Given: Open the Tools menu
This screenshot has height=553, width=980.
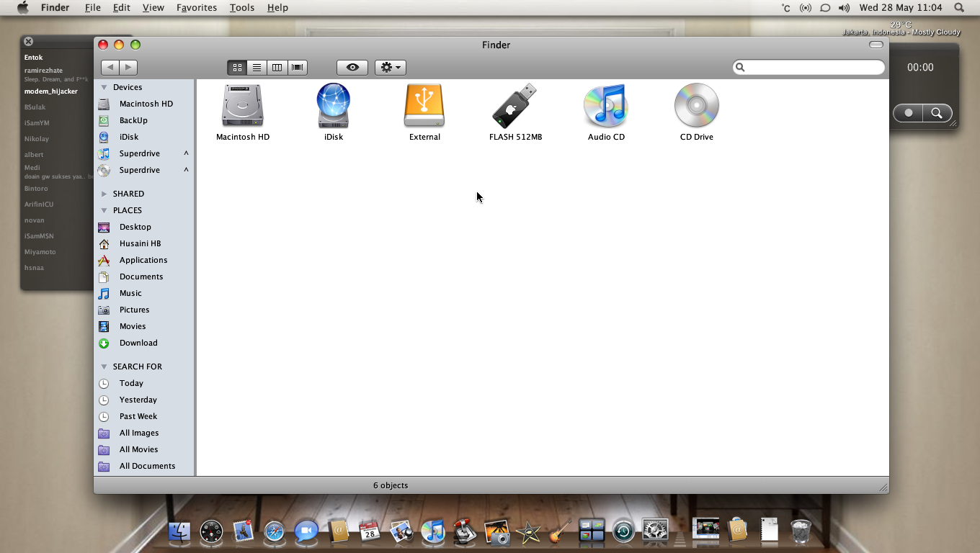Looking at the screenshot, I should point(241,7).
